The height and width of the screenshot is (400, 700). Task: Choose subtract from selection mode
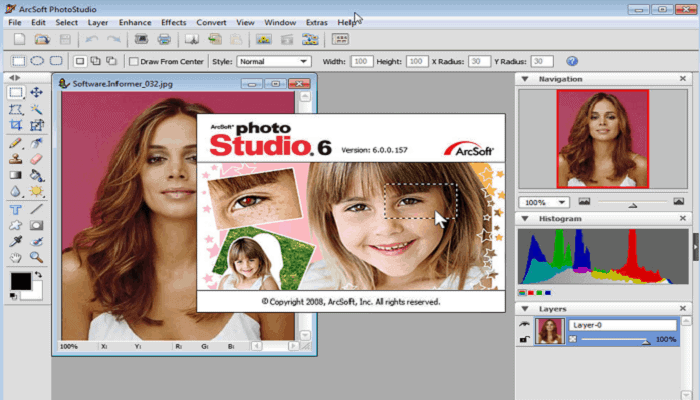click(x=111, y=61)
